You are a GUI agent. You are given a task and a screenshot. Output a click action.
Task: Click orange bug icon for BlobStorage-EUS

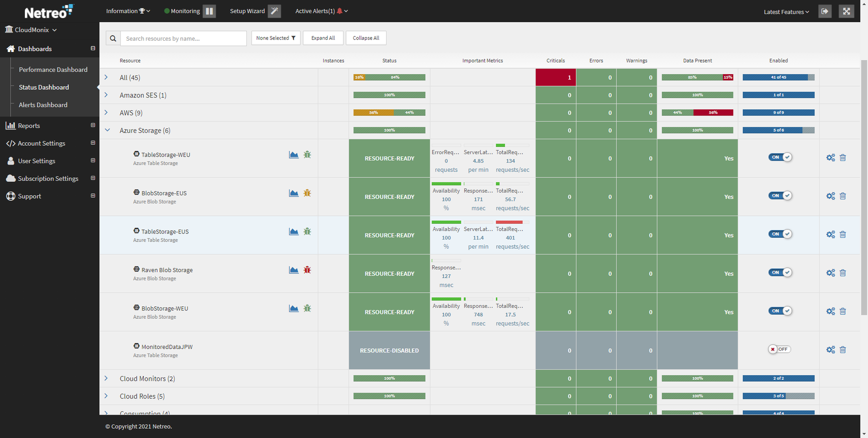(x=307, y=193)
